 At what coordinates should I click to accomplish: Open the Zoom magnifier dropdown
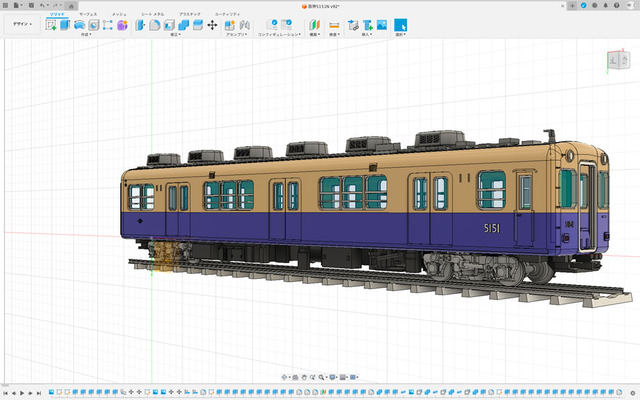[322, 378]
